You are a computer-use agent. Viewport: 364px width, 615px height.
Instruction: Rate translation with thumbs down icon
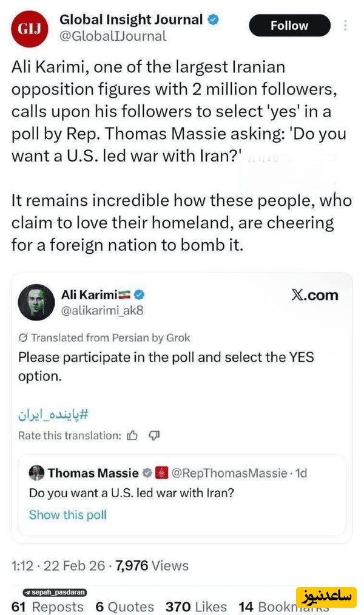pos(153,435)
